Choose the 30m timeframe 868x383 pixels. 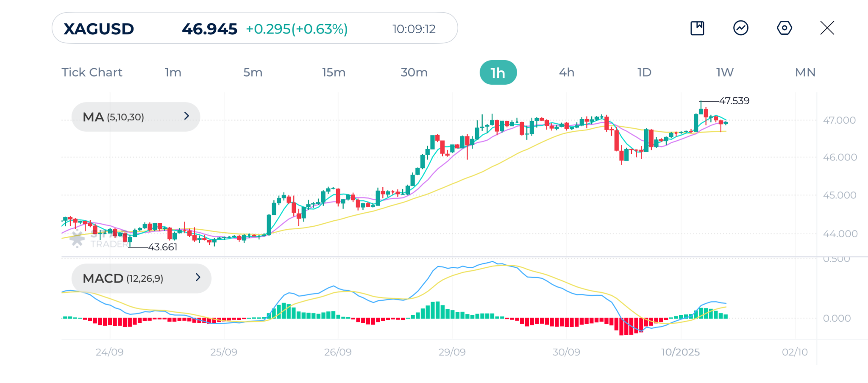coord(414,72)
